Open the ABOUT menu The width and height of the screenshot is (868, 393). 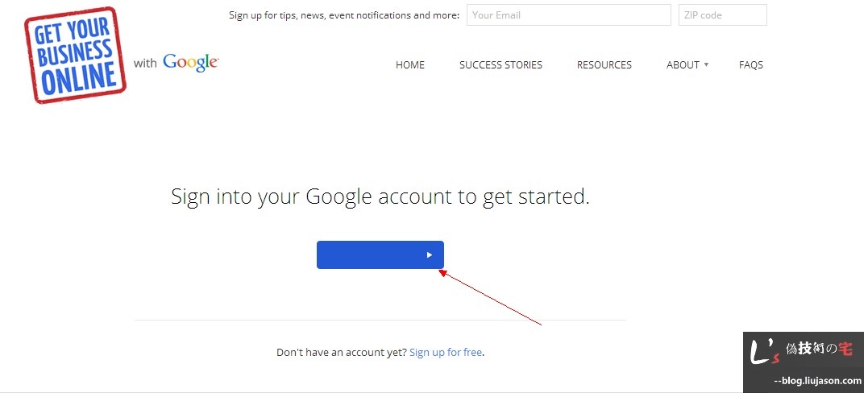tap(683, 65)
